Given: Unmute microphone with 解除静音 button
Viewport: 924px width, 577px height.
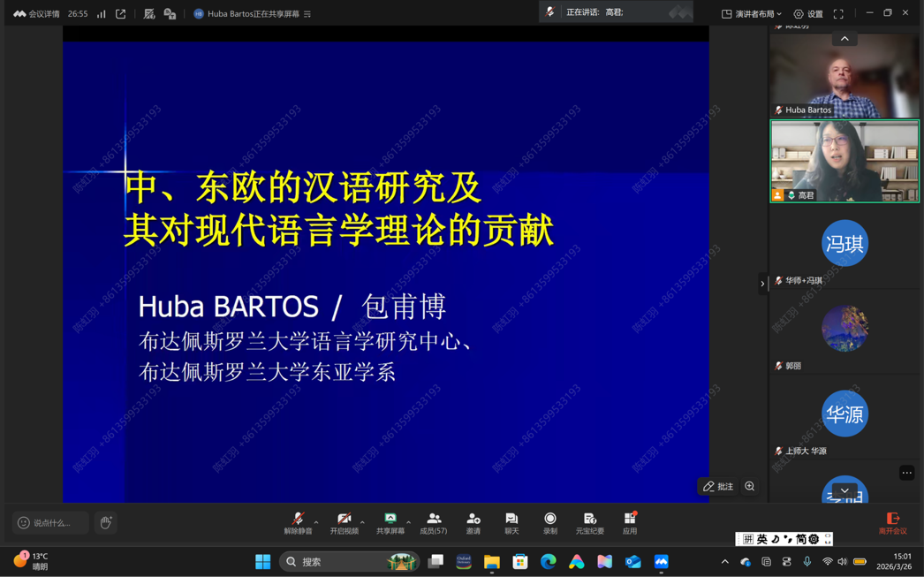Looking at the screenshot, I should pos(298,522).
